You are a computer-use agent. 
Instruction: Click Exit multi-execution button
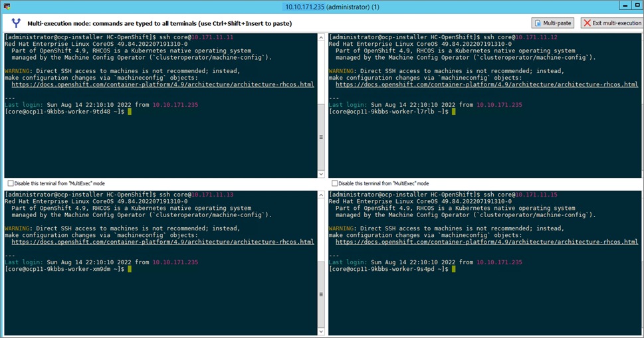click(612, 23)
